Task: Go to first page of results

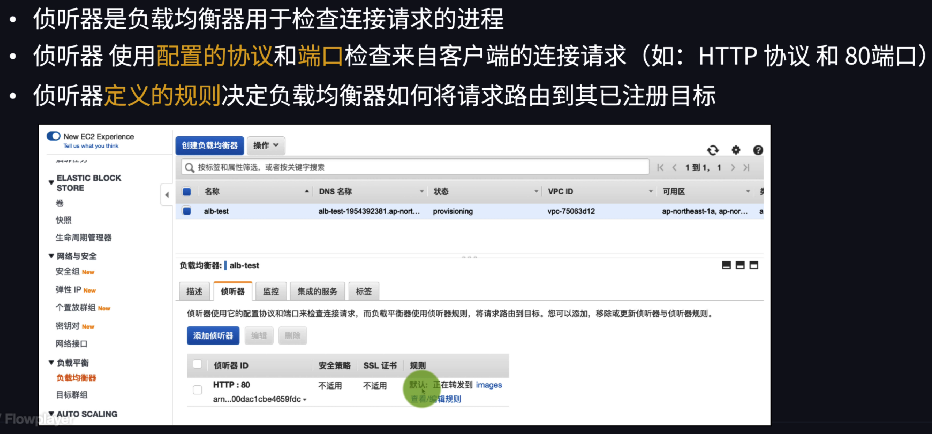Action: coord(661,168)
